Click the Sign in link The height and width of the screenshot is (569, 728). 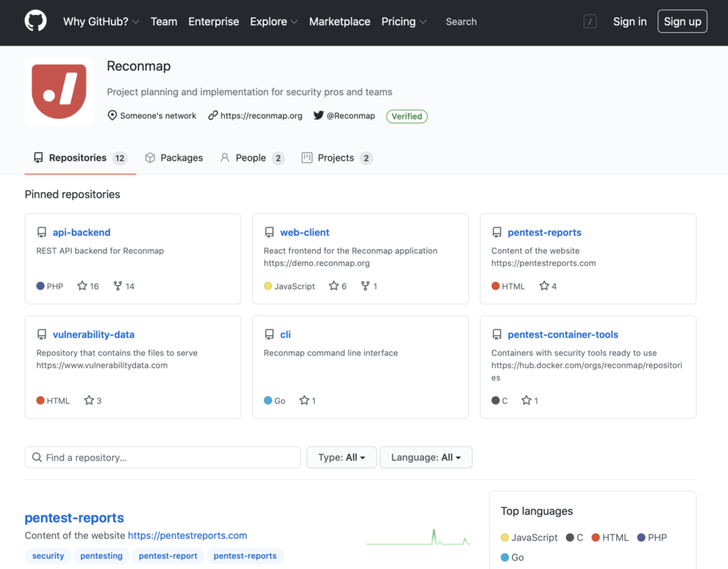click(x=630, y=21)
